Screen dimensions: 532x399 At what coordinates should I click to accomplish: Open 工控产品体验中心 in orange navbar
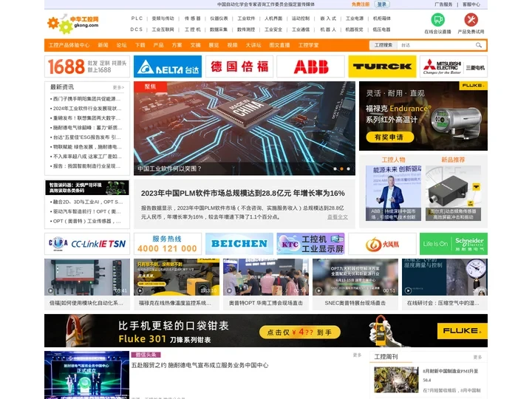pyautogui.click(x=69, y=45)
